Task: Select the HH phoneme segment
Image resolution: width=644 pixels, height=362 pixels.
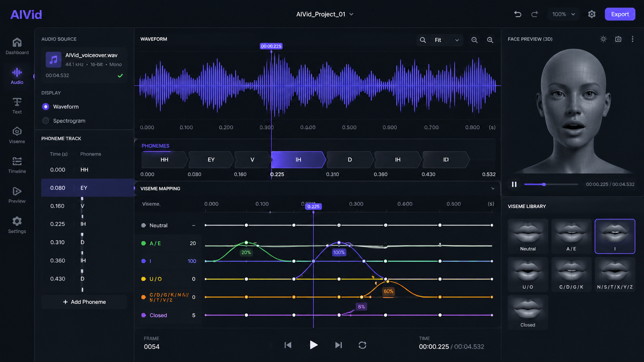Action: (164, 160)
